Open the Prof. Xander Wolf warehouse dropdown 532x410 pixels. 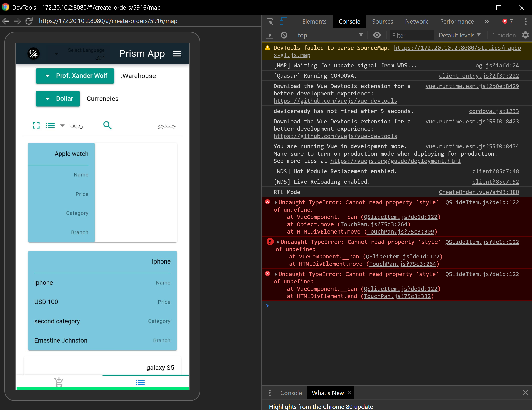(75, 76)
